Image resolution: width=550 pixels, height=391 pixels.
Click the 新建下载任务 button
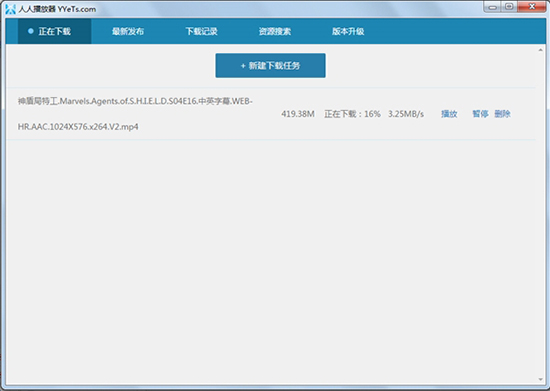270,66
